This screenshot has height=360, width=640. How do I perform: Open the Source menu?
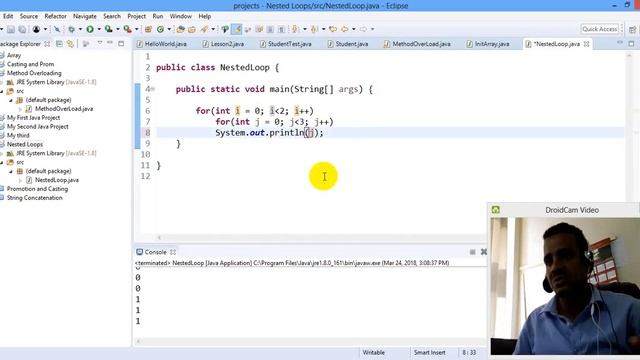pyautogui.click(x=29, y=16)
